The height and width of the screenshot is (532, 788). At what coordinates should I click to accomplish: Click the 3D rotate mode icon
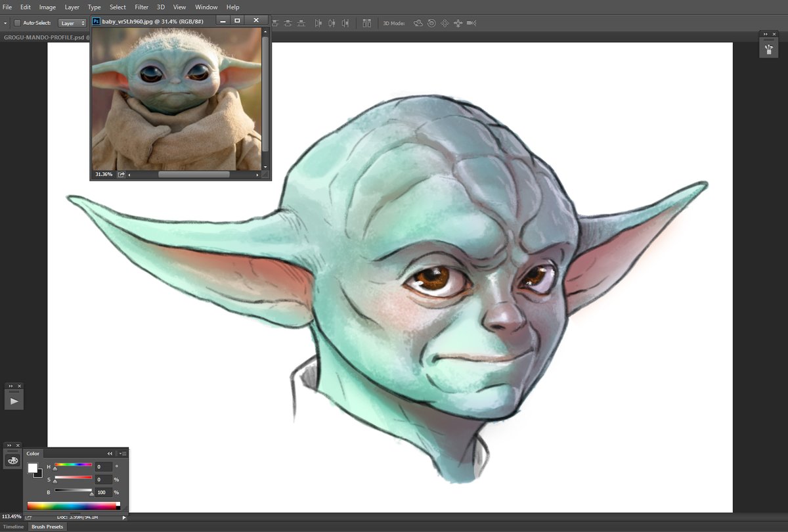(x=418, y=23)
